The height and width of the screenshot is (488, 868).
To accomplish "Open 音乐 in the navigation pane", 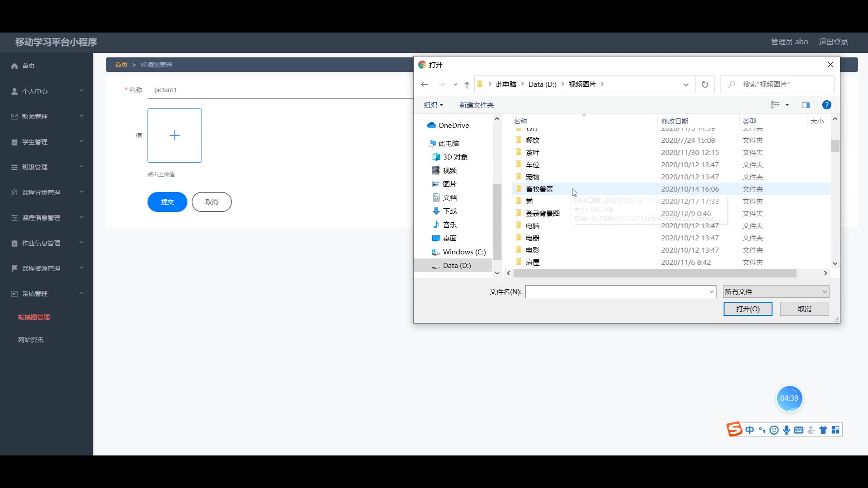I will (x=444, y=225).
